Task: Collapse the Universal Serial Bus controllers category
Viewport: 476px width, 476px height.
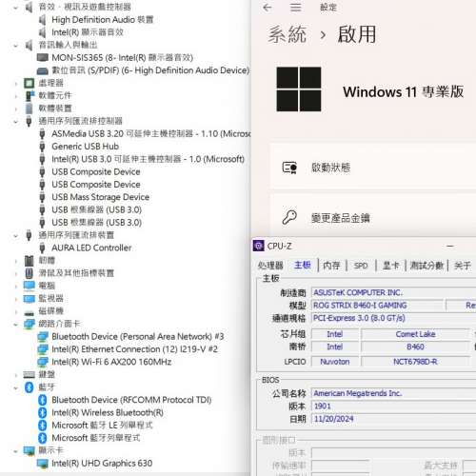Action: click(x=15, y=121)
